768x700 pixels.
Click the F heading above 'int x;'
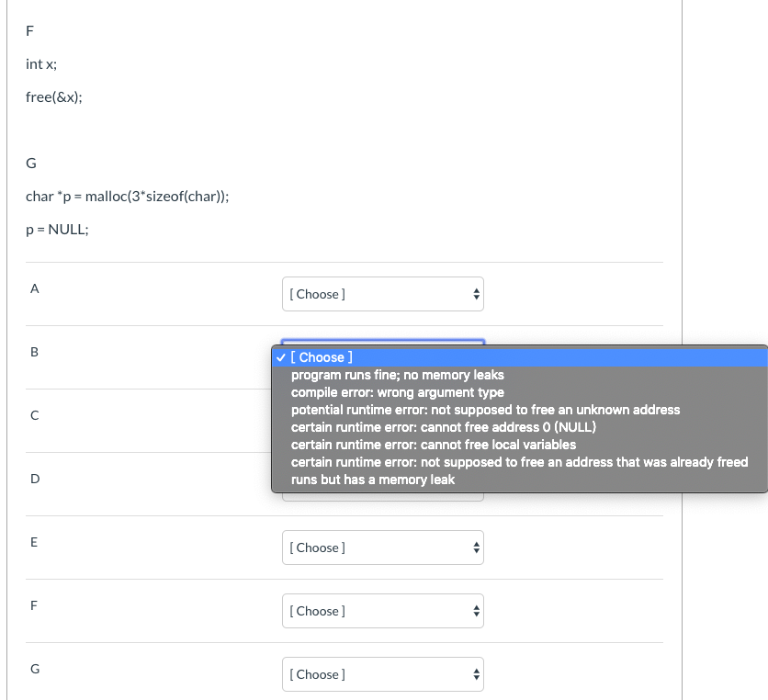pos(30,31)
